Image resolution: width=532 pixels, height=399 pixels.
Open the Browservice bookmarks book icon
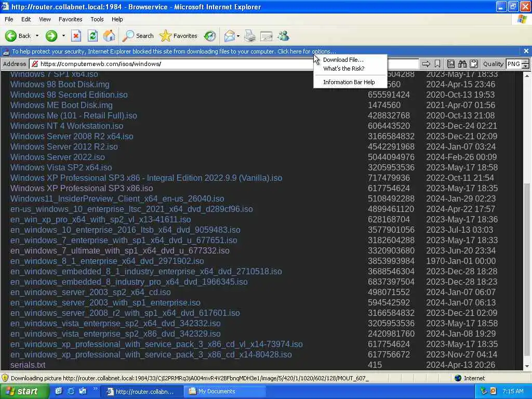pos(451,64)
